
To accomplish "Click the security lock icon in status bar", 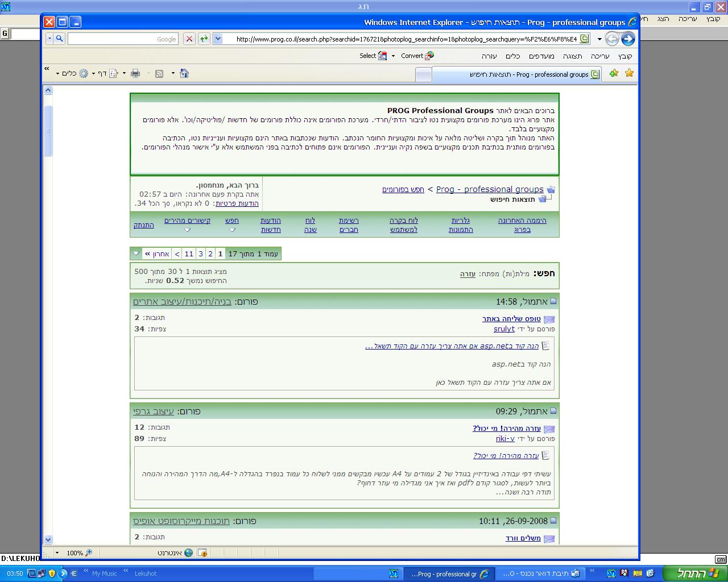I will [x=202, y=552].
